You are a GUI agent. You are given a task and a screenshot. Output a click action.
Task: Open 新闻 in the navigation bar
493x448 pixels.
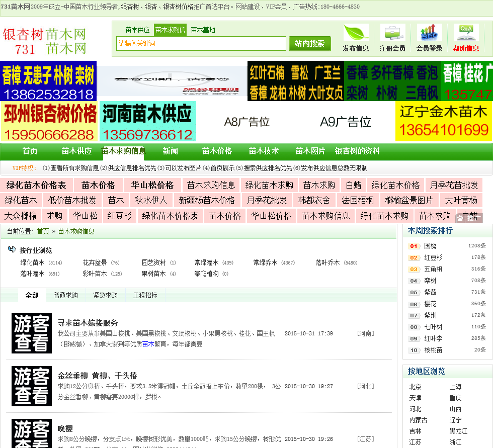(170, 151)
